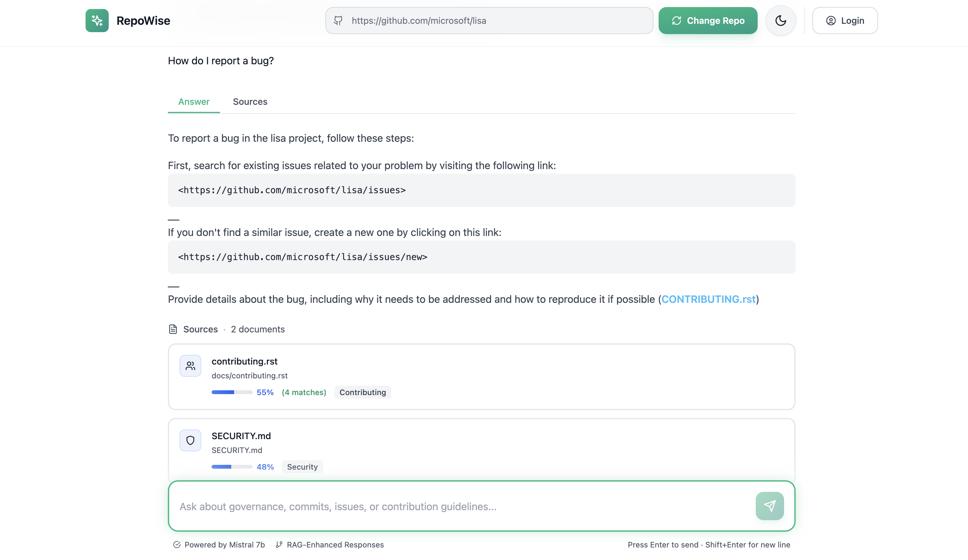The image size is (968, 560).
Task: Click the refresh icon inside Change Repo button
Action: pos(677,20)
